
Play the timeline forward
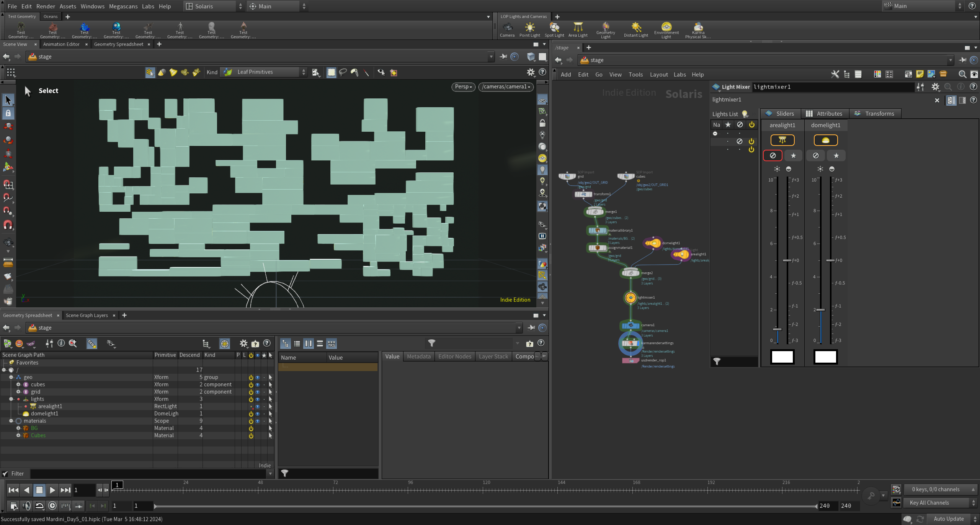click(x=52, y=490)
